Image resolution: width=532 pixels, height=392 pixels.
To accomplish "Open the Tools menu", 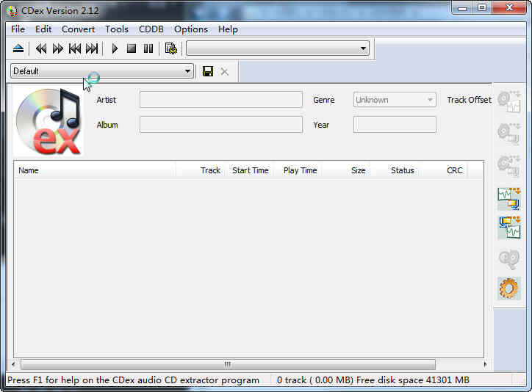I will click(117, 29).
